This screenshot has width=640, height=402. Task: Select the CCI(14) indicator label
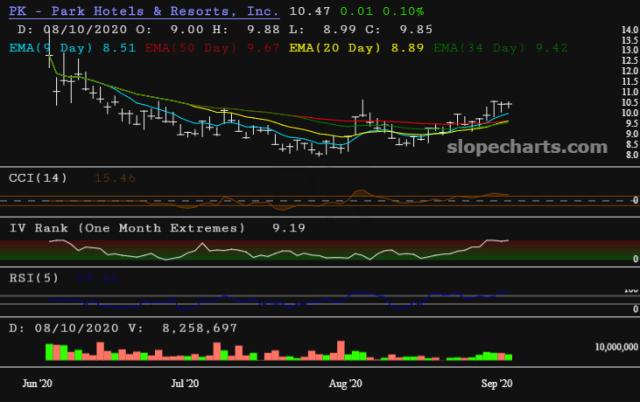point(42,178)
